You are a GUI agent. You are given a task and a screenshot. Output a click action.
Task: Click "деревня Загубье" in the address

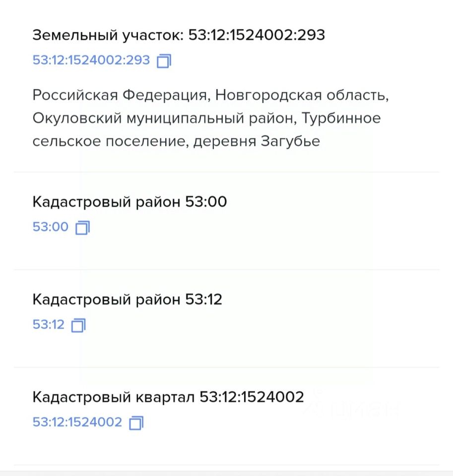pyautogui.click(x=257, y=141)
